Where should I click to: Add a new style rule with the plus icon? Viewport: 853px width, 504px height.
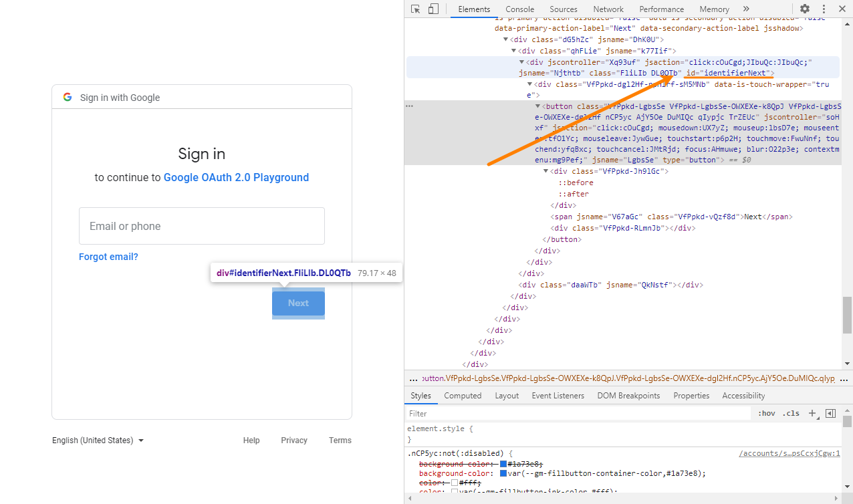812,413
